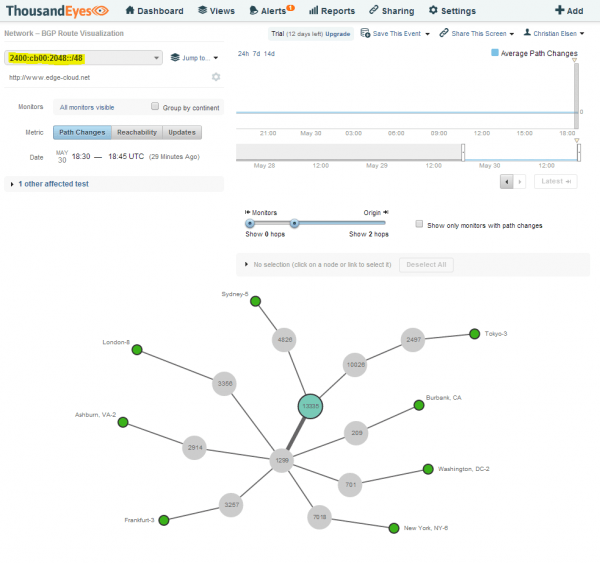
Task: Click the Average Path Changes legend swatch
Action: coord(494,52)
